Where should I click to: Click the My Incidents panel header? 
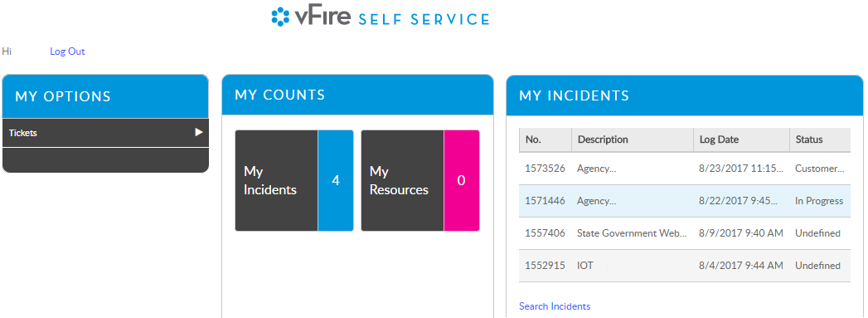[685, 95]
